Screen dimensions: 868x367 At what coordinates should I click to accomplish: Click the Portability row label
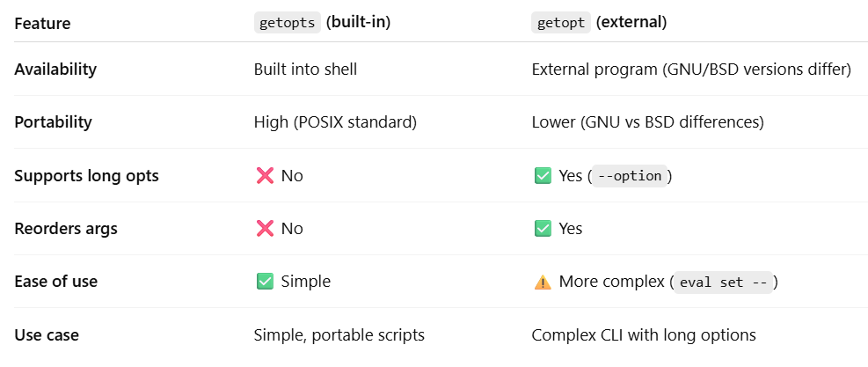(53, 122)
